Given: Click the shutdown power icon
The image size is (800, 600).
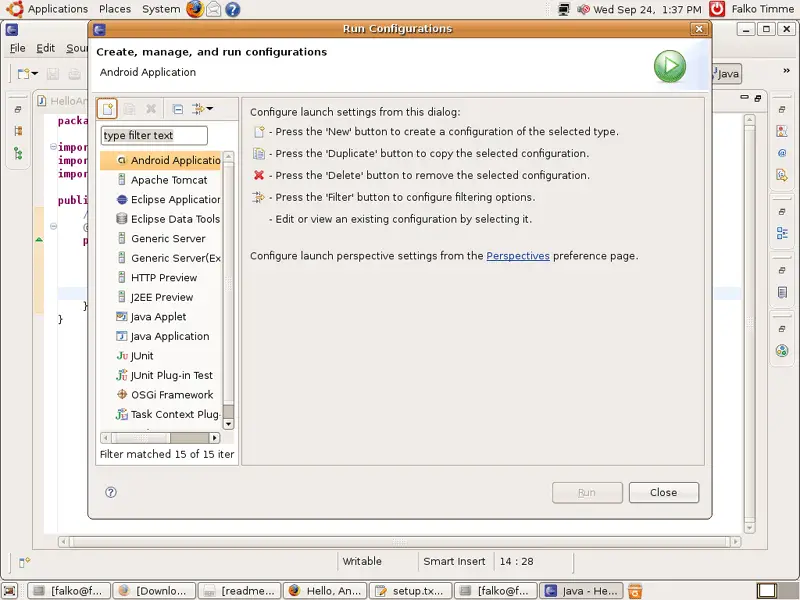Looking at the screenshot, I should coord(717,9).
